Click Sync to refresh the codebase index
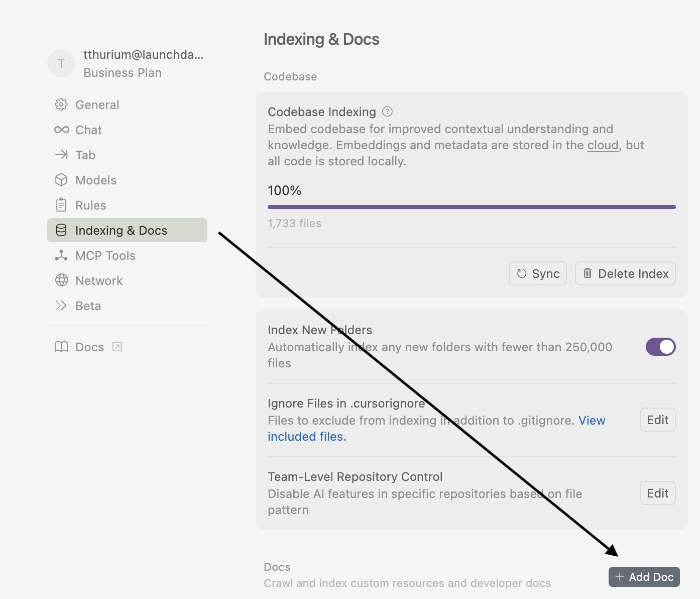This screenshot has height=599, width=700. 537,273
